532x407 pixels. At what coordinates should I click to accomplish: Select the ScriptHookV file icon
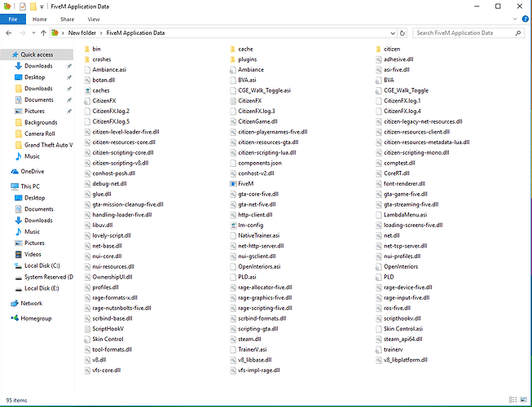click(87, 329)
